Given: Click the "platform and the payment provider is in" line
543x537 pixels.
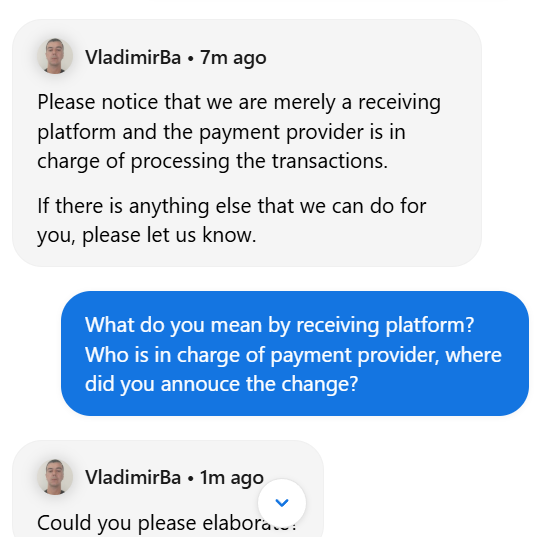Looking at the screenshot, I should coord(221,132).
